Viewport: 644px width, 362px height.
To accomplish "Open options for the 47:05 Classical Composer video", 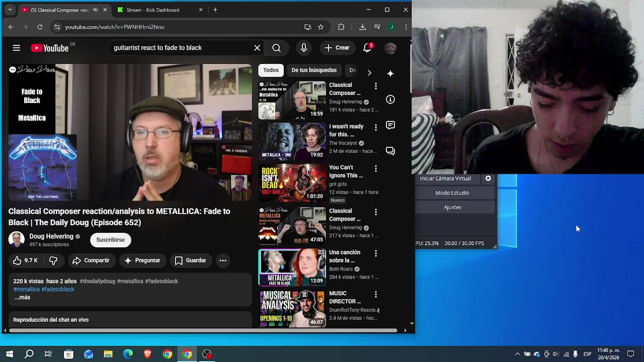I will pyautogui.click(x=375, y=213).
